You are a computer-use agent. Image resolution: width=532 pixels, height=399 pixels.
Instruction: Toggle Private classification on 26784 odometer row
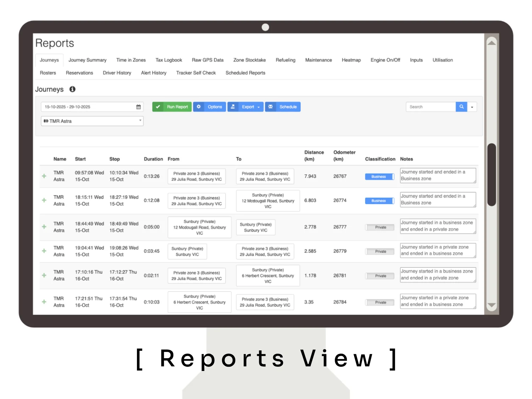[x=379, y=303]
